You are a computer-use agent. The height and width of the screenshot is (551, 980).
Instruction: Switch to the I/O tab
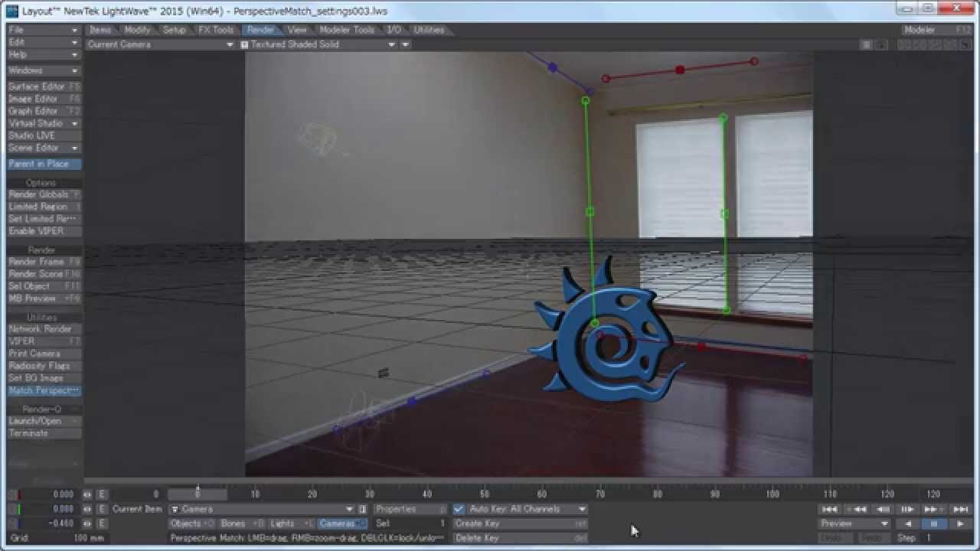pos(394,30)
